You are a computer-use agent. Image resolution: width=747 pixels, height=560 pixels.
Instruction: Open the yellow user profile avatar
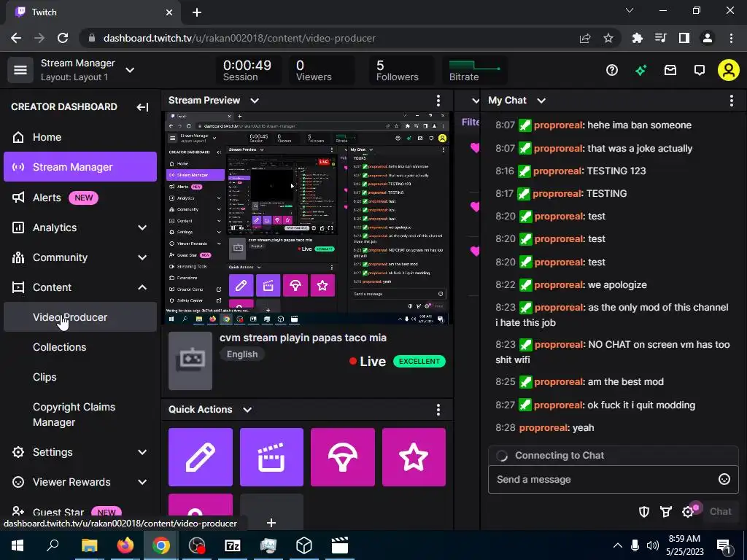729,71
